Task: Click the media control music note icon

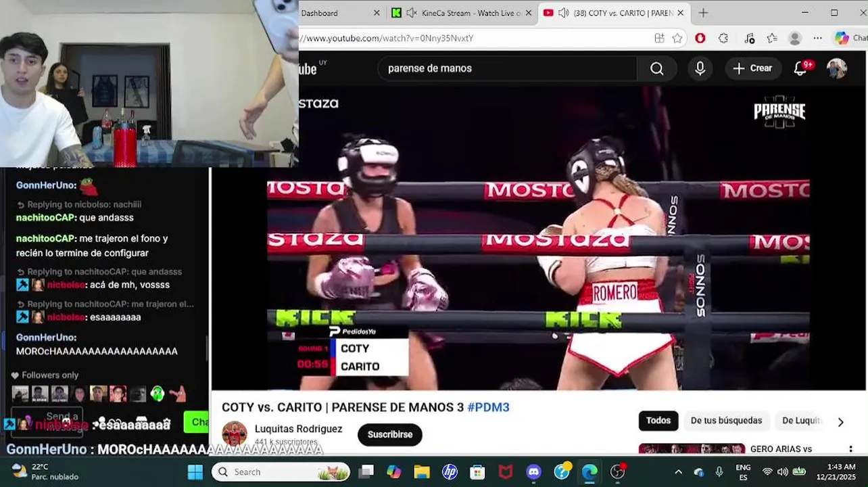Action: coord(749,38)
